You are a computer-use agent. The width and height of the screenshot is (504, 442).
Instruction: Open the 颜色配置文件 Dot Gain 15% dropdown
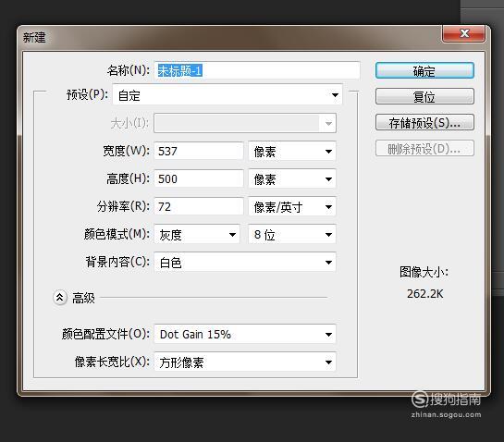coord(245,335)
